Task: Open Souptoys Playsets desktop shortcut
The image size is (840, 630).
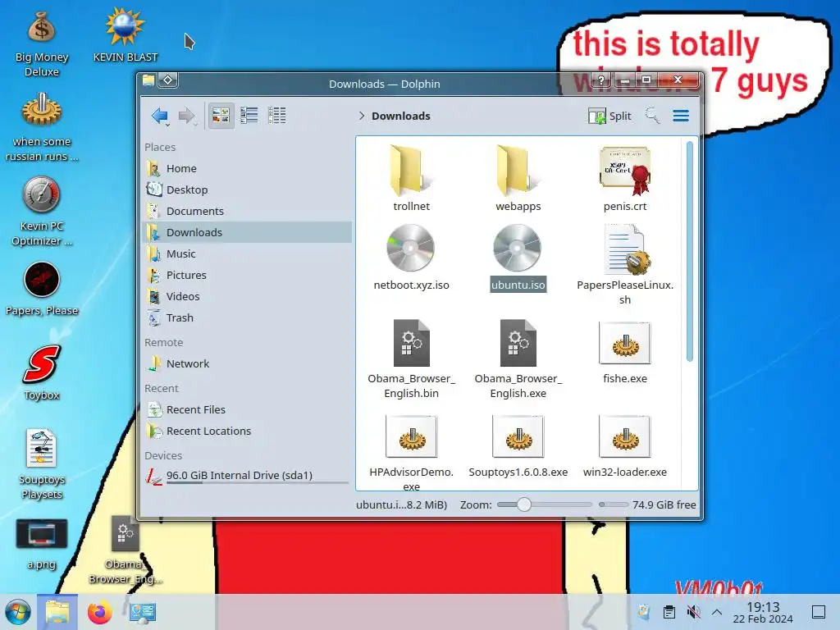Action: pos(42,464)
